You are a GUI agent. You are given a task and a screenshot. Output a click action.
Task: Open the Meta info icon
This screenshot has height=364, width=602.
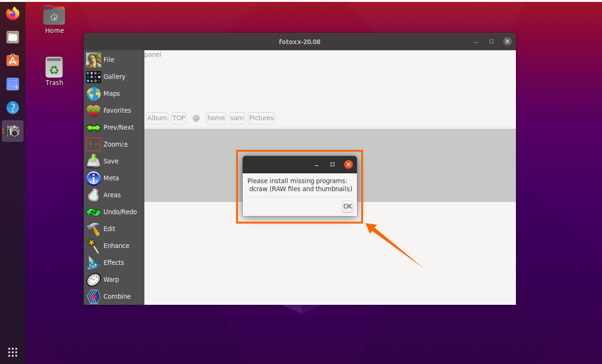point(94,178)
